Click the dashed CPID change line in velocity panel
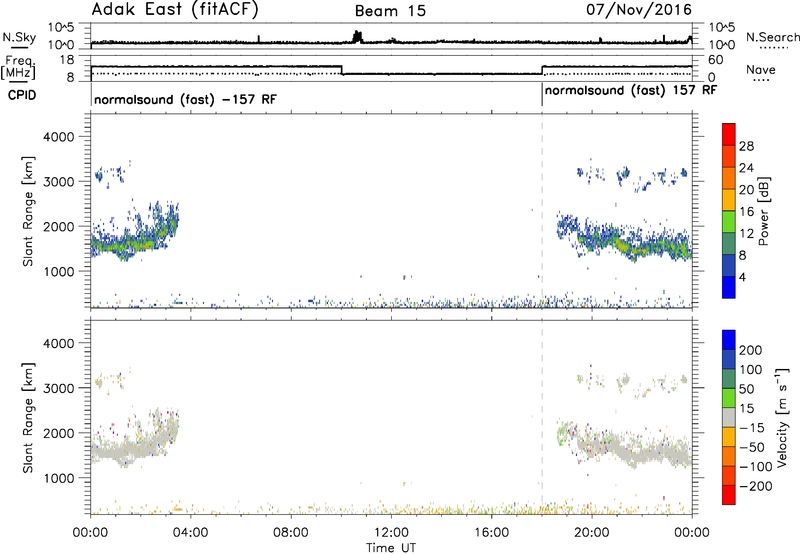800x554 pixels. point(542,417)
